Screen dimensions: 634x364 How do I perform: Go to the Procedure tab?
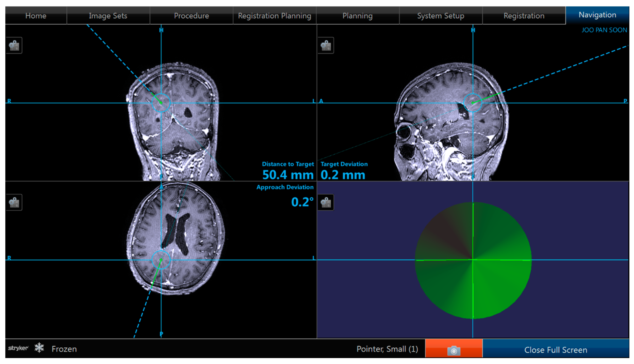coord(191,16)
